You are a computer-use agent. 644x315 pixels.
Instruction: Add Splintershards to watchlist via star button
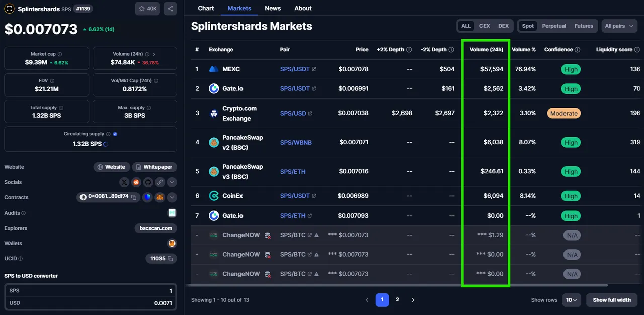click(x=147, y=9)
